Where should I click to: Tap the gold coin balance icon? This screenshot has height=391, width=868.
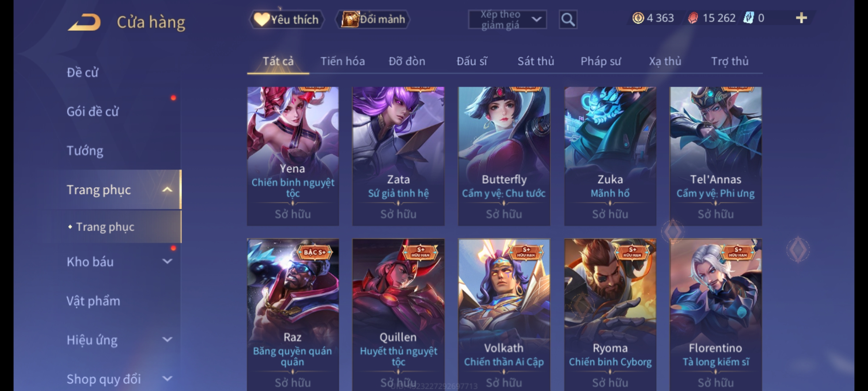638,18
